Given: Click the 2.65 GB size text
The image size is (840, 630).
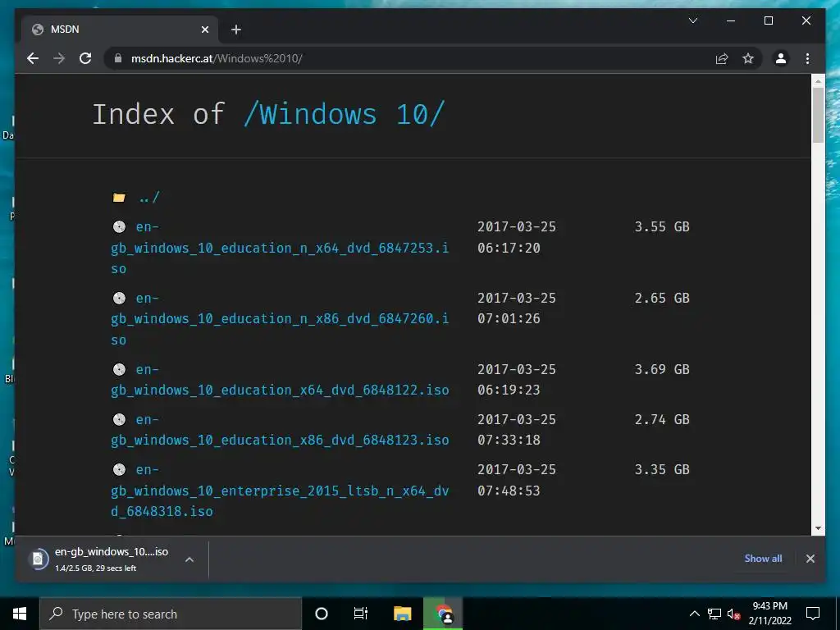Looking at the screenshot, I should coord(662,298).
